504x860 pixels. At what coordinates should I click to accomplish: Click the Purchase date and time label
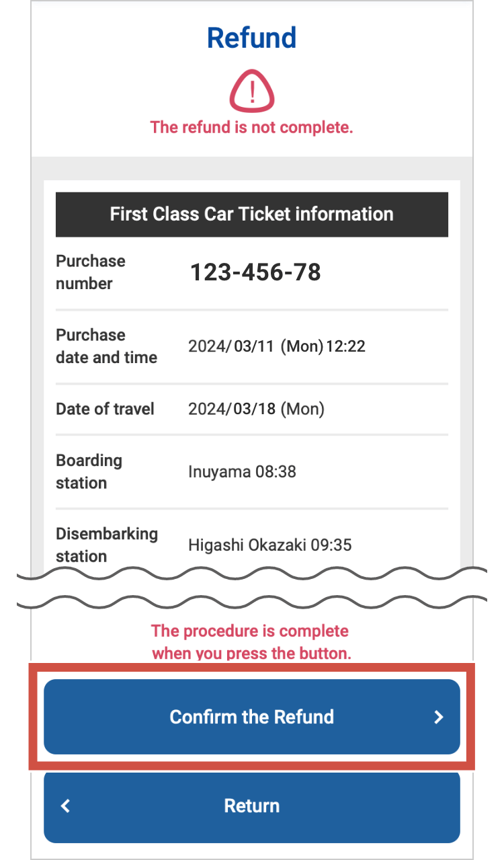106,346
